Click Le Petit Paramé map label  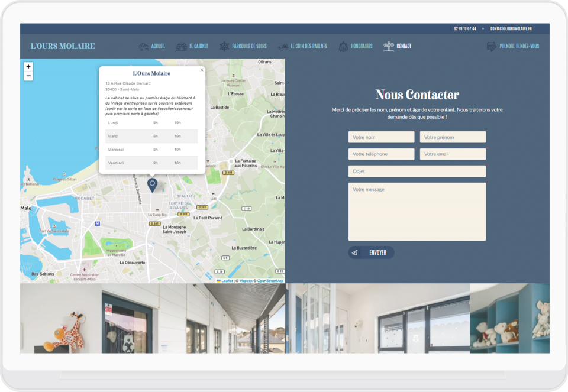click(208, 218)
